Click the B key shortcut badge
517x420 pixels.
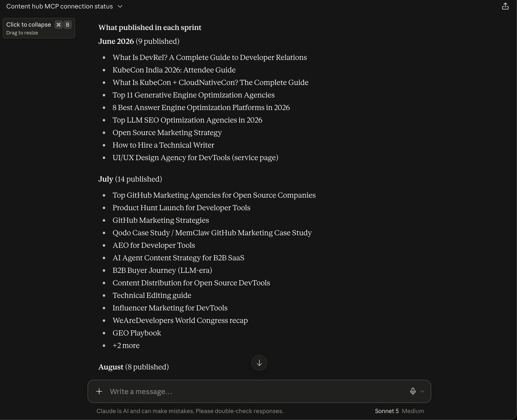(x=68, y=25)
